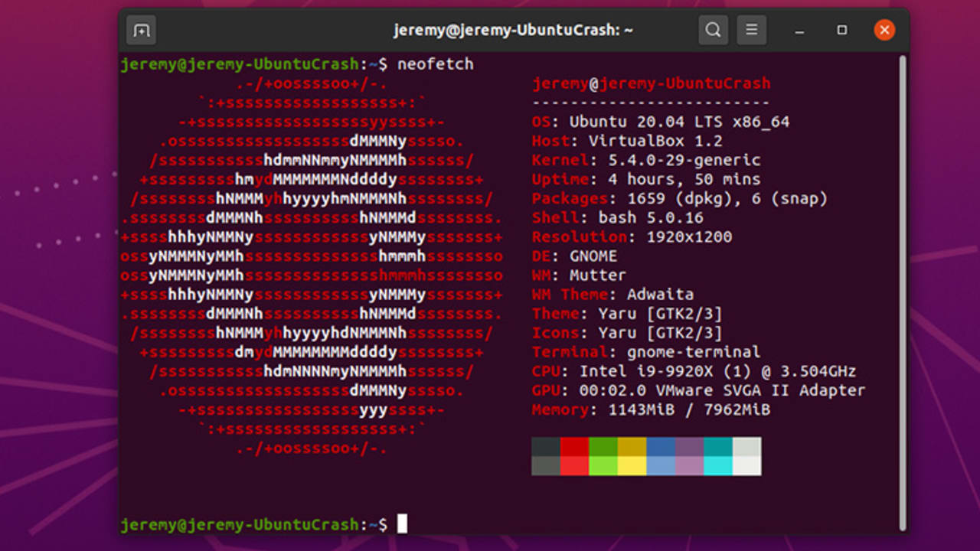The width and height of the screenshot is (980, 551).
Task: Click the cyan color block in bottom row
Action: (x=718, y=466)
